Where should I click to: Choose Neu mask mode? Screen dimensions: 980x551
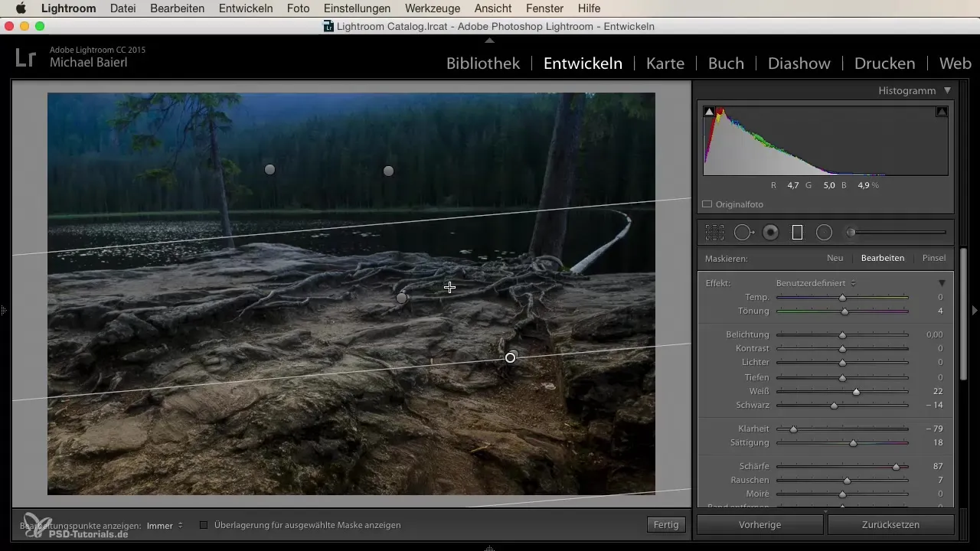pyautogui.click(x=835, y=259)
